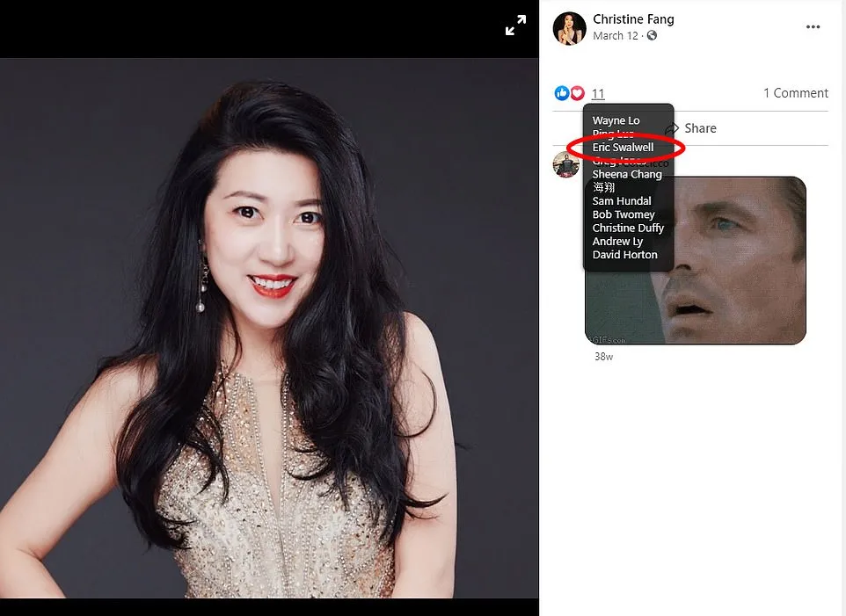Pick Sam Hundal from the reactions list
This screenshot has height=616, width=846.
(x=621, y=201)
